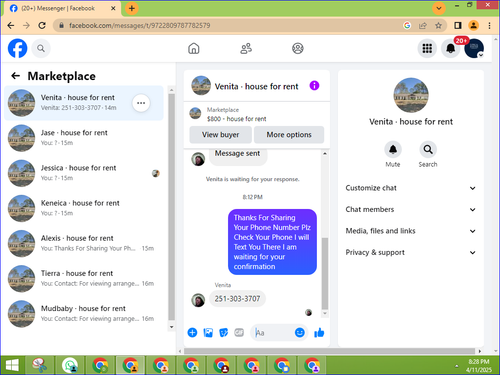Open the account profile avatar menu
This screenshot has height=375, width=500.
474,48
